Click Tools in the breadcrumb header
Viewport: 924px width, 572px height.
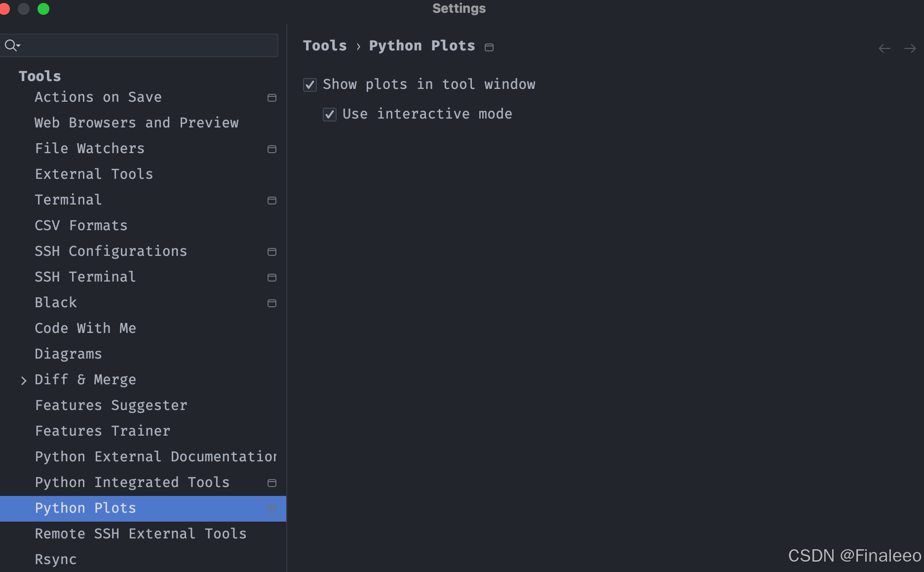tap(325, 46)
